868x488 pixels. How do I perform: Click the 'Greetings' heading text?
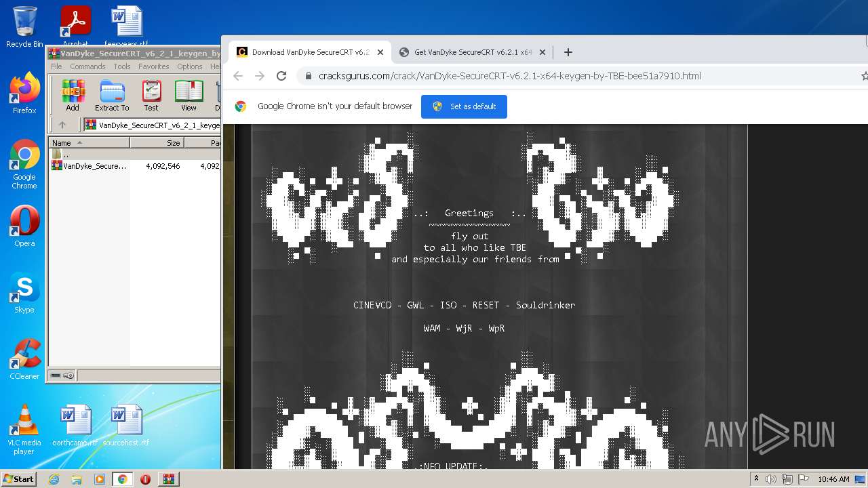pyautogui.click(x=469, y=213)
